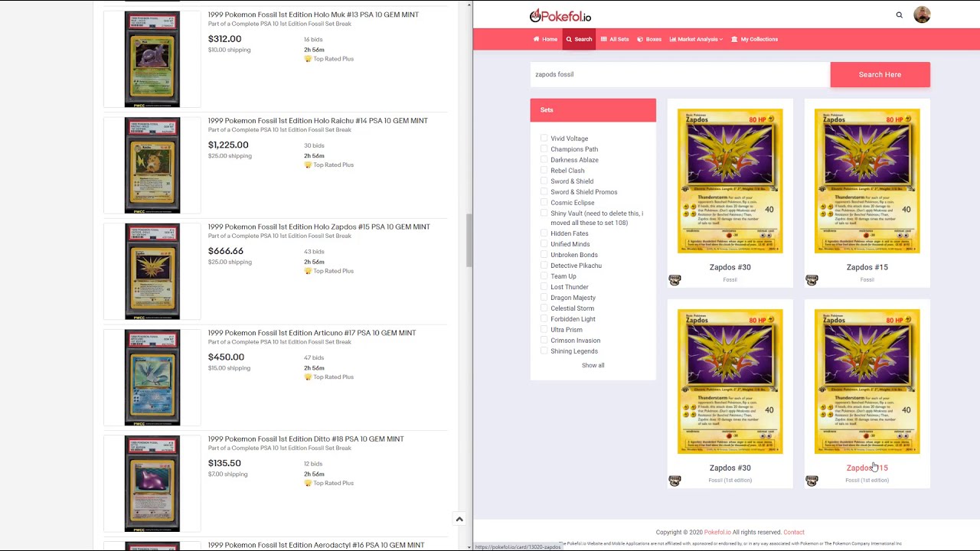Click the $666.66 Zapdos price
This screenshot has height=551, width=980.
click(226, 251)
